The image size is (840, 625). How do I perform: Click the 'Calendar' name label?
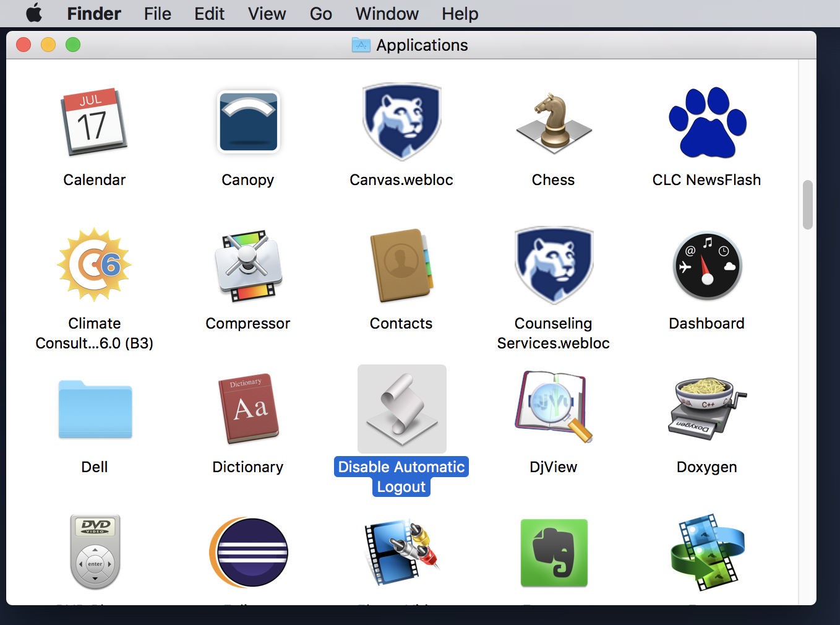point(95,180)
